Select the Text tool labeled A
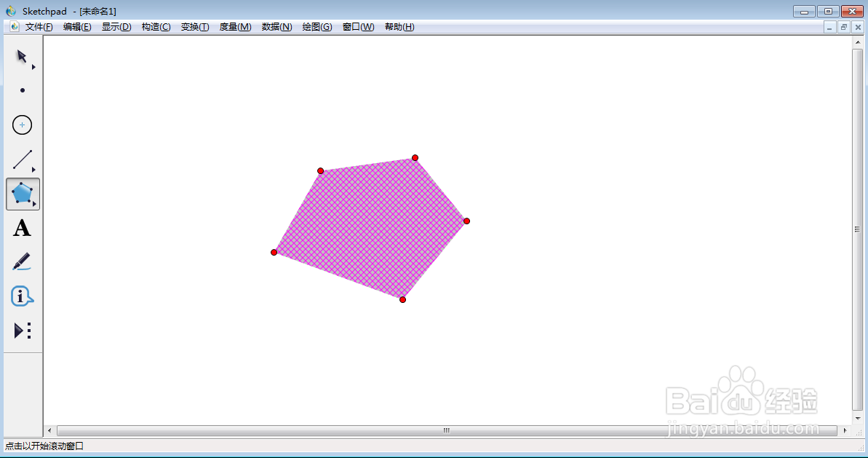This screenshot has height=458, width=868. coord(22,228)
